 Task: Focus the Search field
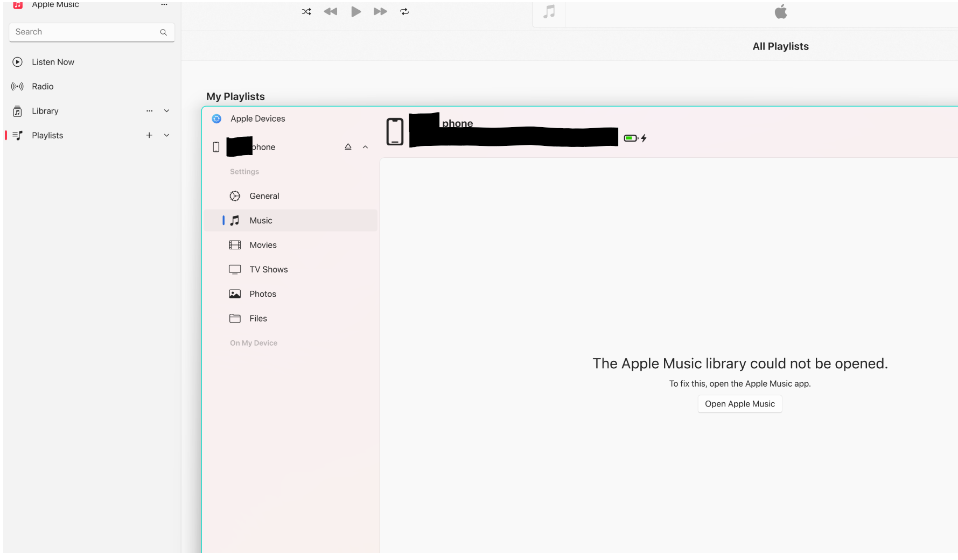coord(92,32)
